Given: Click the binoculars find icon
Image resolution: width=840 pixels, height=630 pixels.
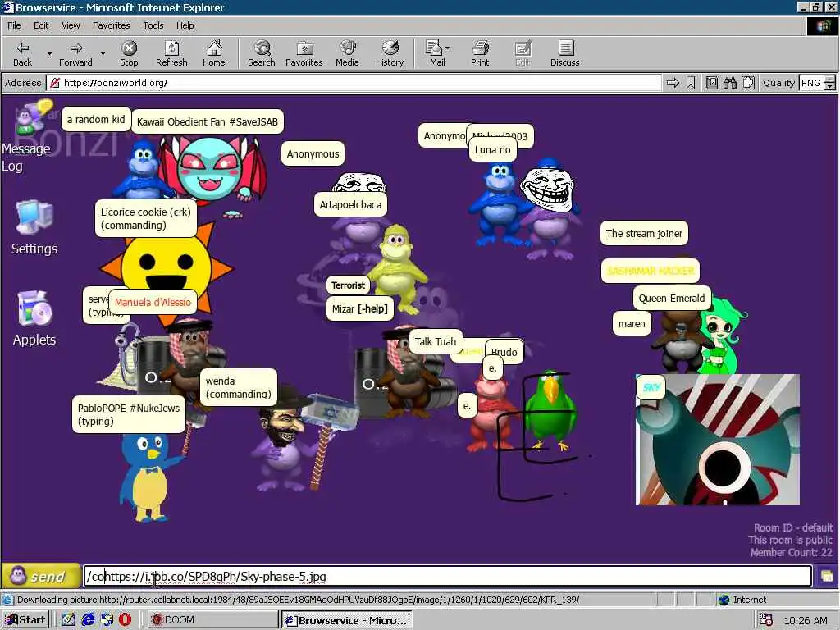Looking at the screenshot, I should pyautogui.click(x=729, y=83).
